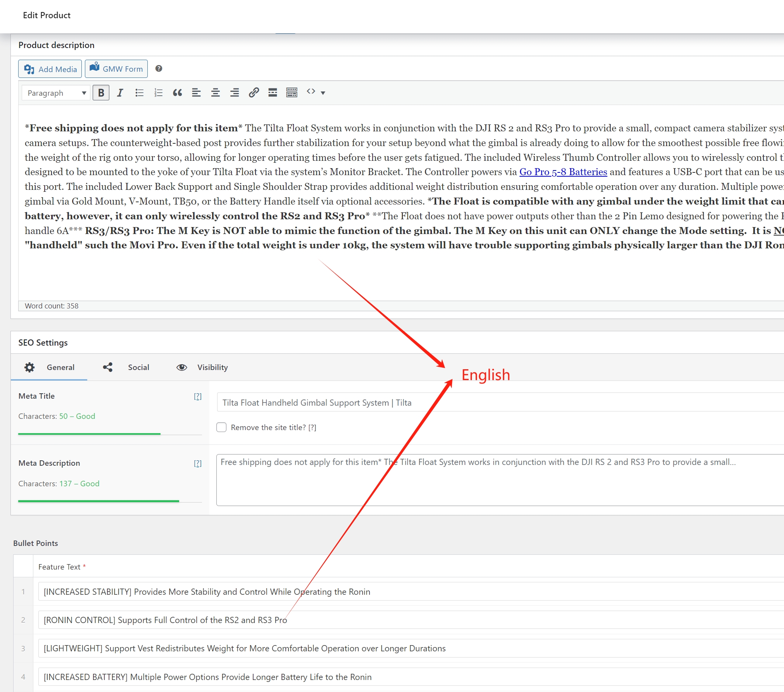784x692 pixels.
Task: Insert Read More tag
Action: coord(273,93)
